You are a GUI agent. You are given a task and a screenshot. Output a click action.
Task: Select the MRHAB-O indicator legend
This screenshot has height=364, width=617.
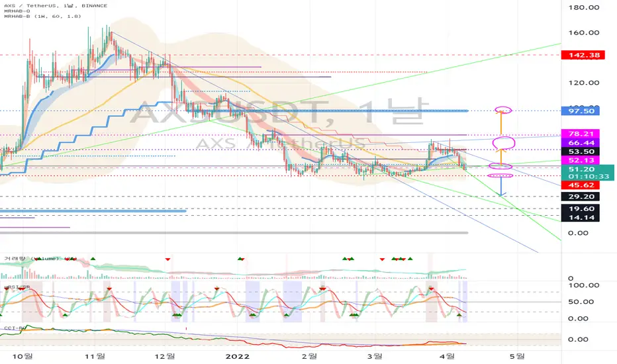[17, 11]
